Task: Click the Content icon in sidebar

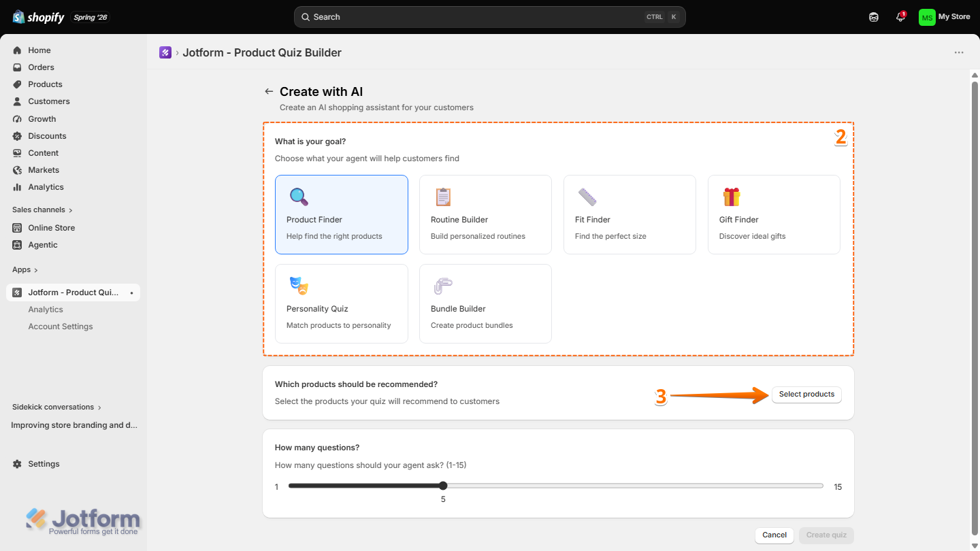Action: pos(18,153)
